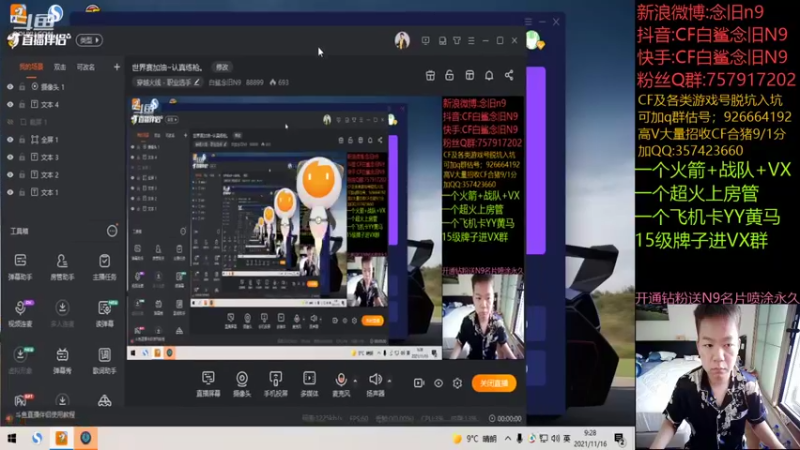Screen dimensions: 800x450
Task: Hide the 全屏 1 source
Action: (10, 139)
